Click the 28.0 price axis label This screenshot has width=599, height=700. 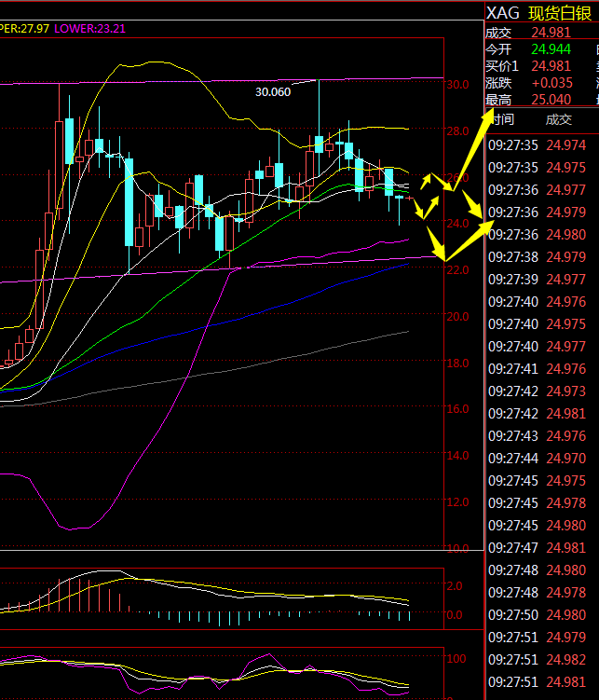(457, 131)
